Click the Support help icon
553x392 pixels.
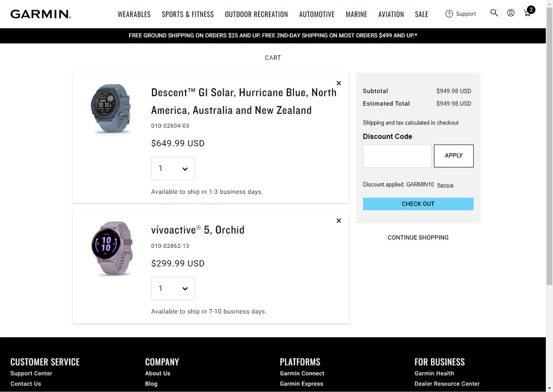click(449, 14)
